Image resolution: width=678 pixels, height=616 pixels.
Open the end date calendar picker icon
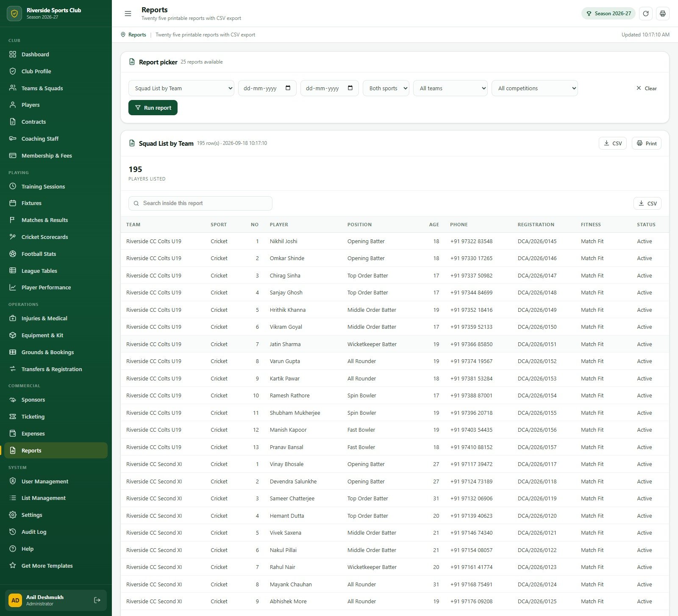click(x=350, y=88)
